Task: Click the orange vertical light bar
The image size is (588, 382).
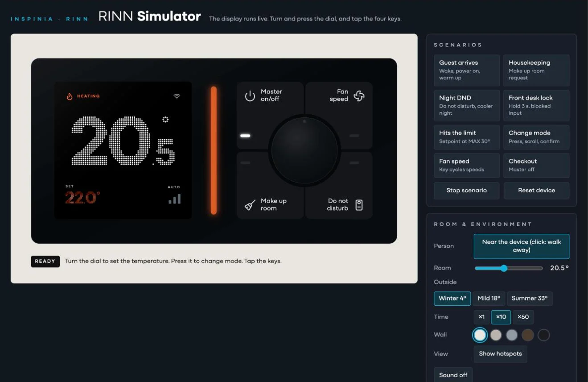Action: pyautogui.click(x=214, y=150)
